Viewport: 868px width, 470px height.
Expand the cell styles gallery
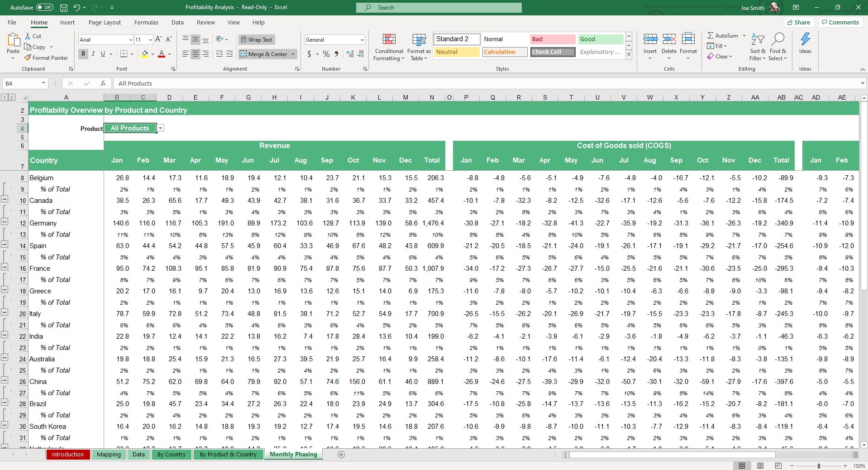(x=629, y=55)
